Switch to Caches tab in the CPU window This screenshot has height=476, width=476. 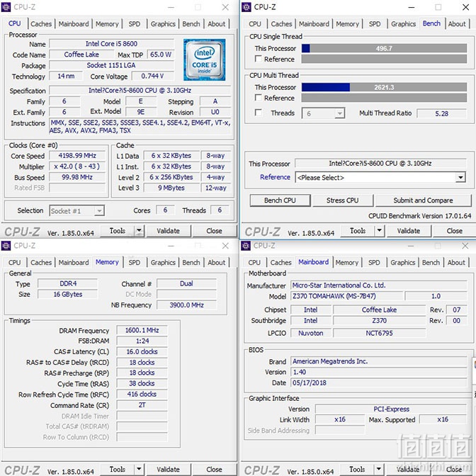pos(41,23)
